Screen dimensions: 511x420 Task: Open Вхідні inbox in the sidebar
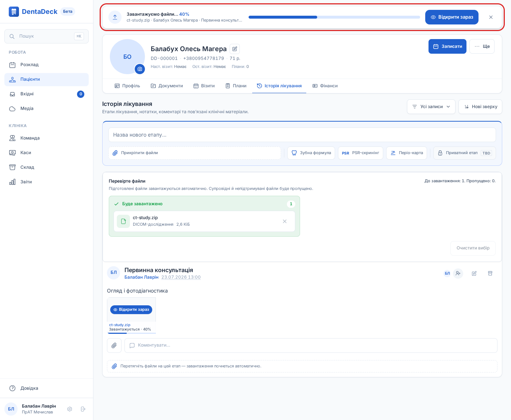pyautogui.click(x=47, y=94)
